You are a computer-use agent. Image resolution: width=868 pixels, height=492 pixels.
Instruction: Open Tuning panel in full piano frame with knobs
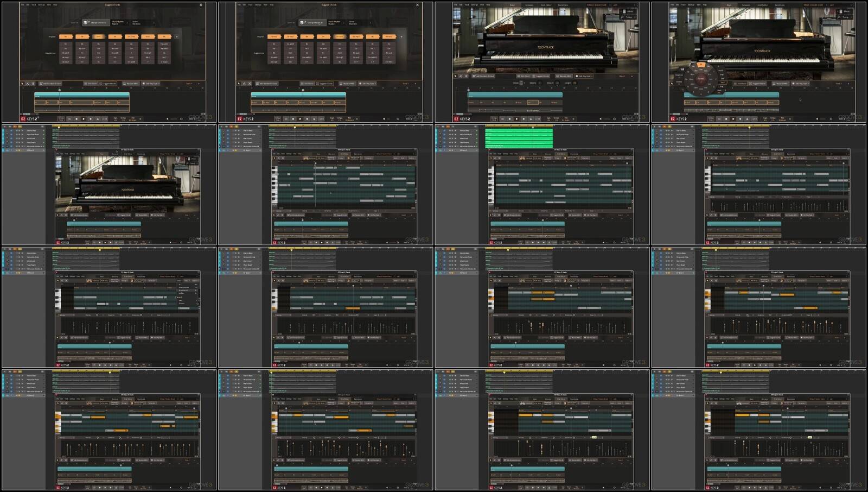coord(628,17)
